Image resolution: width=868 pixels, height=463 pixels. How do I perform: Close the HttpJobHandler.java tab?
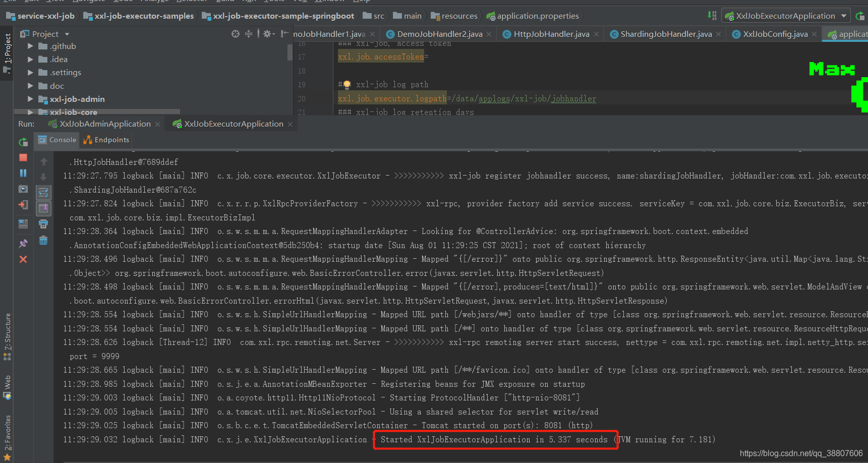[596, 34]
